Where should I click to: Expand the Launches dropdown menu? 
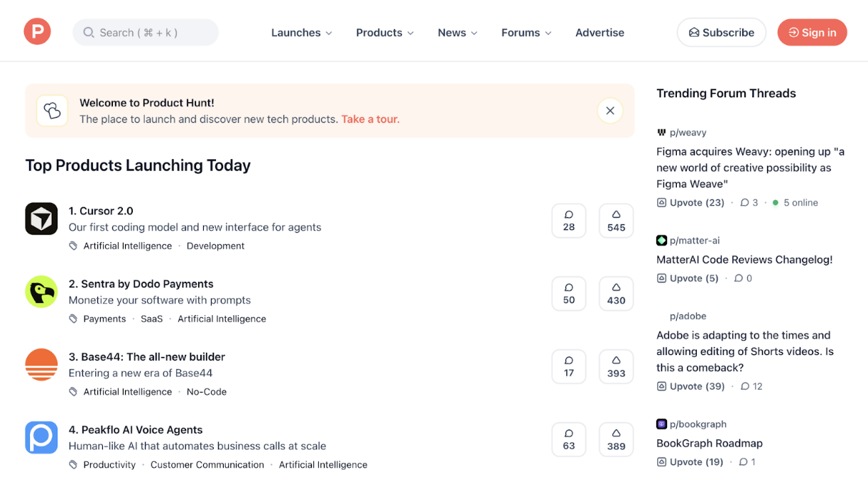pyautogui.click(x=301, y=33)
